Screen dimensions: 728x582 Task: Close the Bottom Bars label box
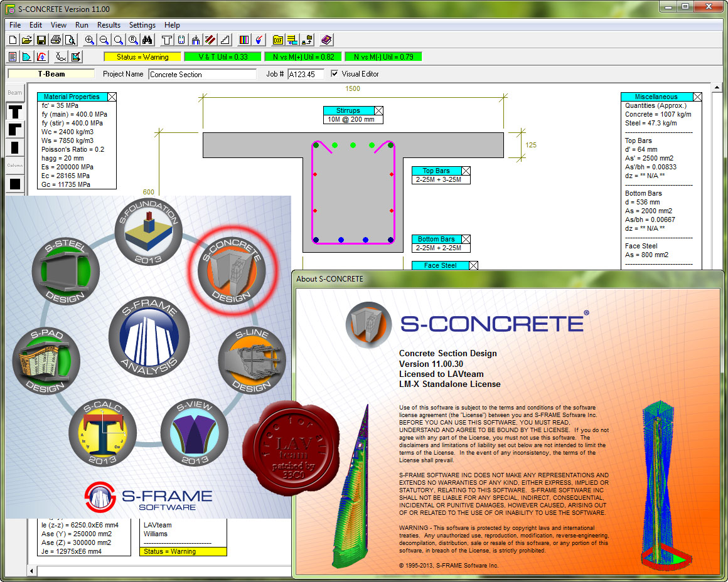tap(466, 239)
